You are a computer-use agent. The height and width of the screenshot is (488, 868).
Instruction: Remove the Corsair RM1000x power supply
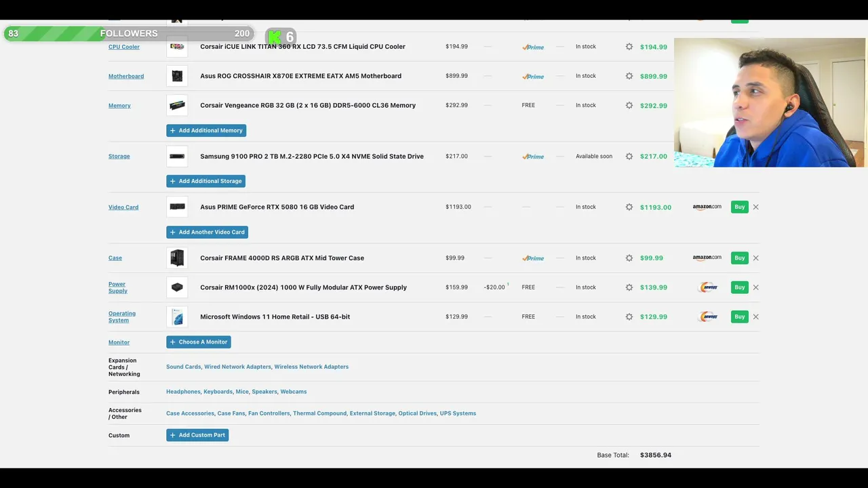pyautogui.click(x=755, y=287)
